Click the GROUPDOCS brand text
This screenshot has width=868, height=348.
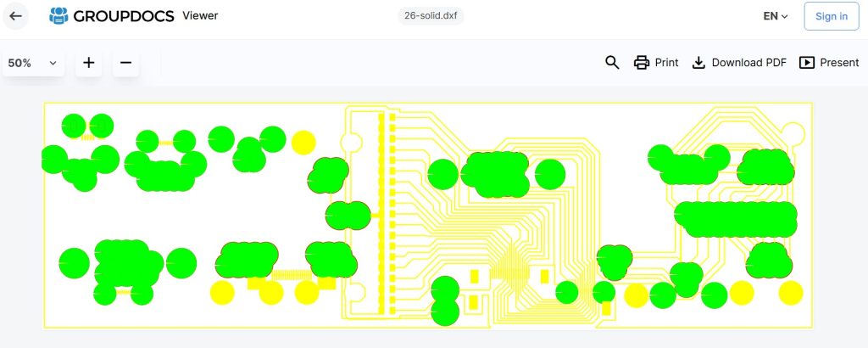point(125,15)
